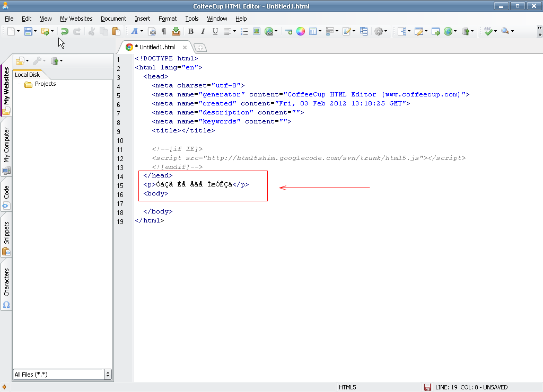This screenshot has height=392, width=543.
Task: Apply italic formatting with the I icon
Action: (x=203, y=31)
